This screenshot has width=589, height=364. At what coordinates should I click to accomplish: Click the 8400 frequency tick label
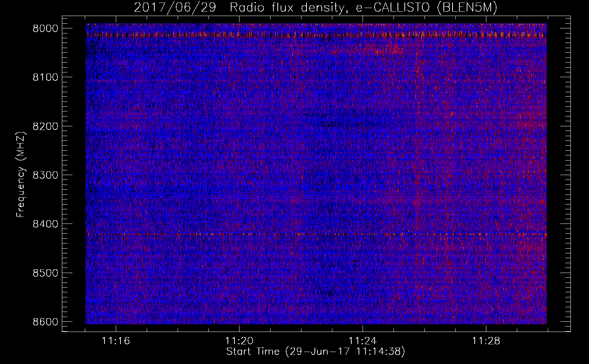point(46,224)
